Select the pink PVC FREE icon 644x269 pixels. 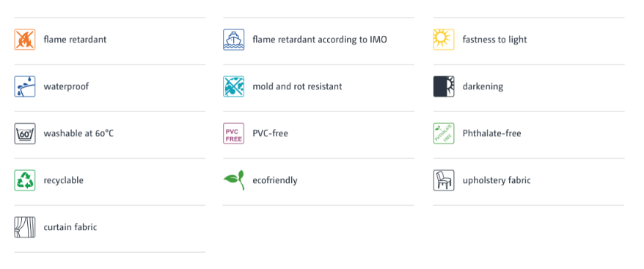pyautogui.click(x=234, y=133)
